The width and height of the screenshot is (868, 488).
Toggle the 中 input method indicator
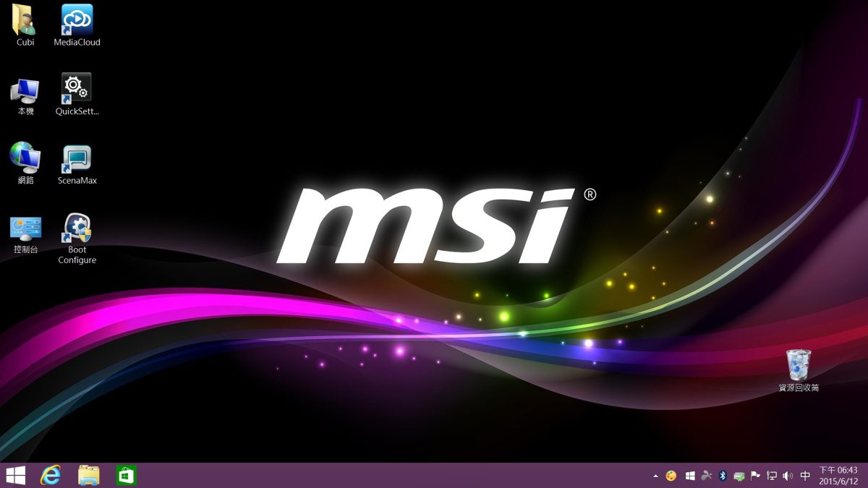pyautogui.click(x=805, y=476)
